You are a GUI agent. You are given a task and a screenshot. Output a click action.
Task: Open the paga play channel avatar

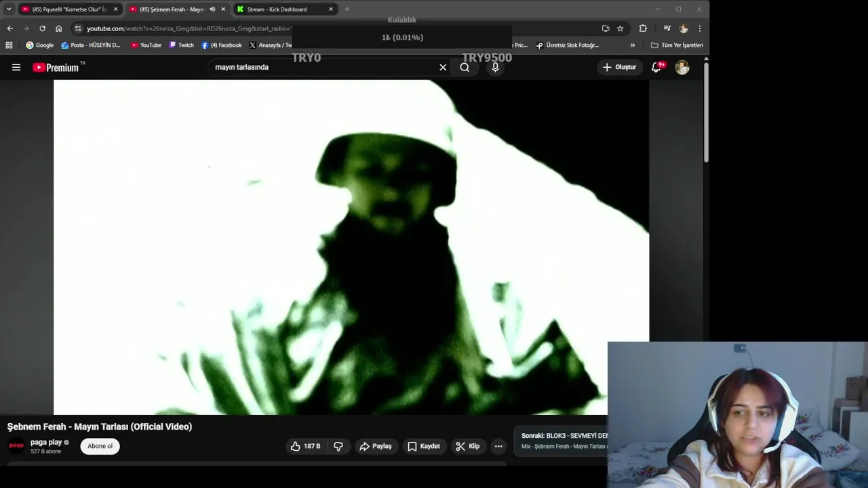16,446
